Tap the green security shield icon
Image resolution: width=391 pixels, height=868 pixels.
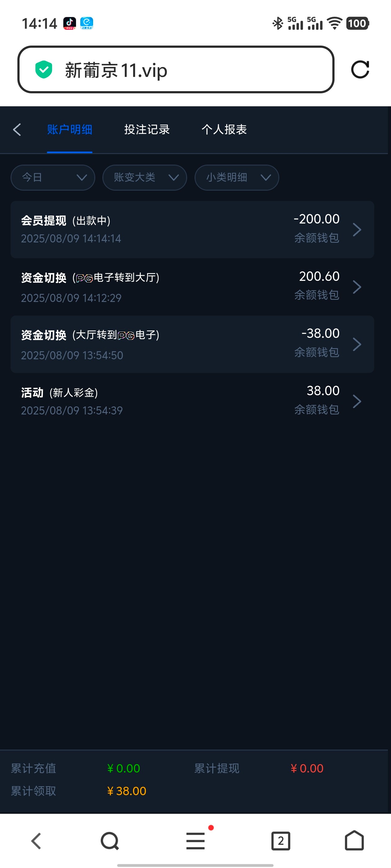[x=44, y=70]
